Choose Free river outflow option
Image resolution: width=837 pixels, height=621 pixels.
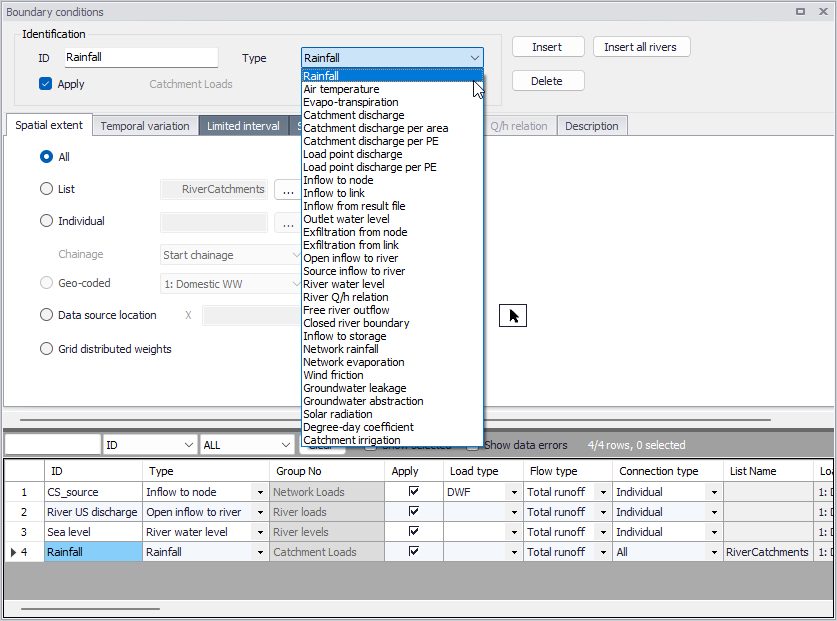(392, 310)
